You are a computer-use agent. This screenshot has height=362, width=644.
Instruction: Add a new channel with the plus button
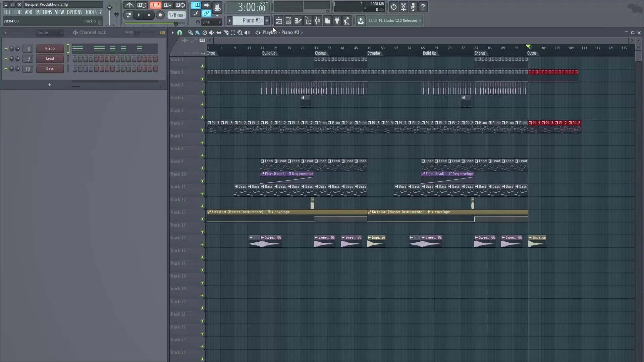click(x=49, y=85)
